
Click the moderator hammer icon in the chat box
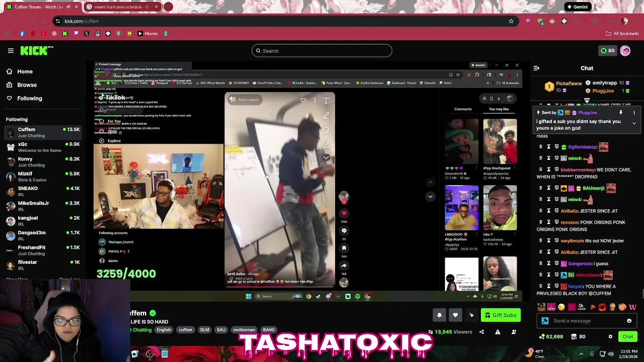click(545, 321)
